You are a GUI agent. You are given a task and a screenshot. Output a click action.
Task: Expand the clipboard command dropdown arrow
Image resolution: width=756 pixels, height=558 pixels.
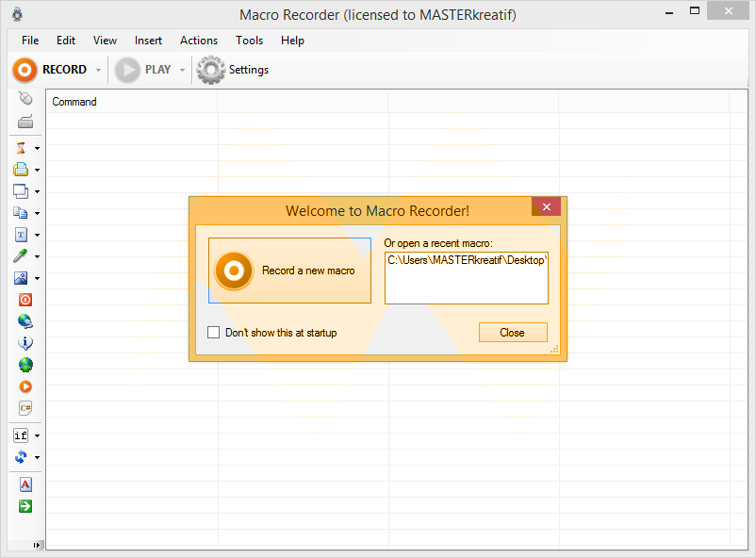coord(37,213)
